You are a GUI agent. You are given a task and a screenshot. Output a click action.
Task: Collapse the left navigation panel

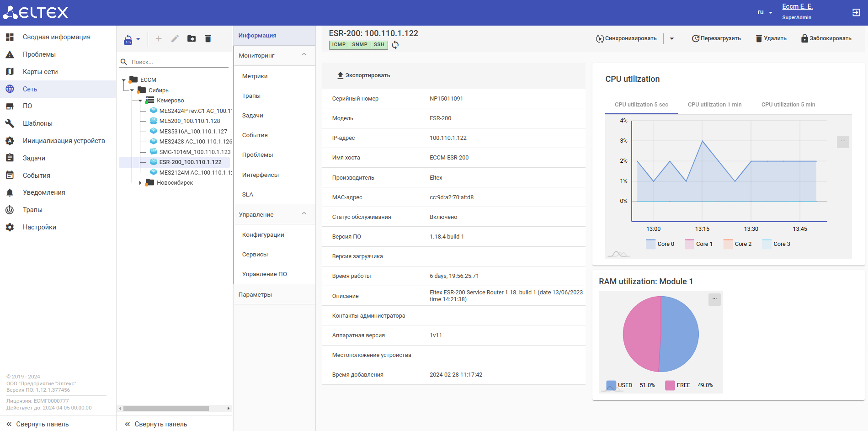(37, 424)
